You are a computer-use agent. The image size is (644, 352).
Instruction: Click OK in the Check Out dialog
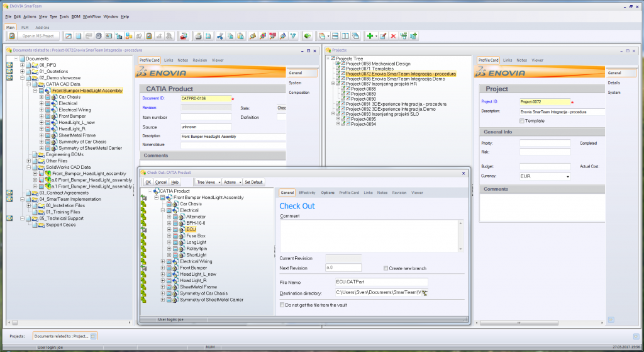pyautogui.click(x=148, y=182)
